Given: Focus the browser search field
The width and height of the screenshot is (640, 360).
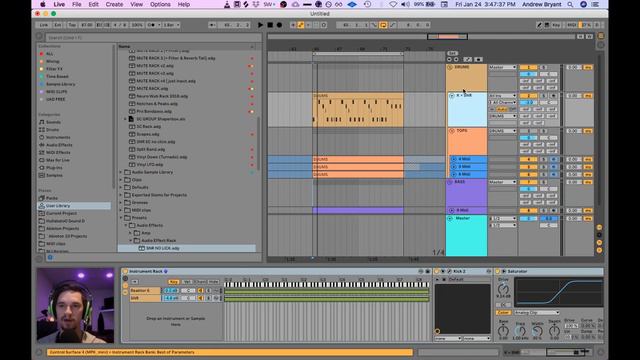Looking at the screenshot, I should 153,38.
